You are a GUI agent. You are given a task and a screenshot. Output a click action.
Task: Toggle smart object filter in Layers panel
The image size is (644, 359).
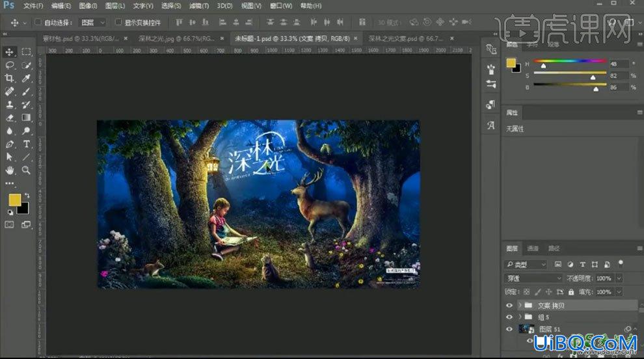pyautogui.click(x=607, y=264)
